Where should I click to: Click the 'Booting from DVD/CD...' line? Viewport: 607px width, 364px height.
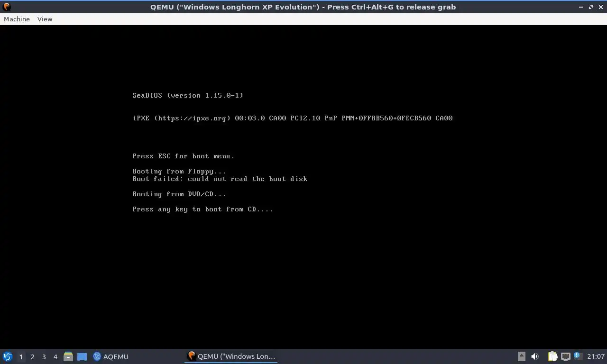[179, 194]
